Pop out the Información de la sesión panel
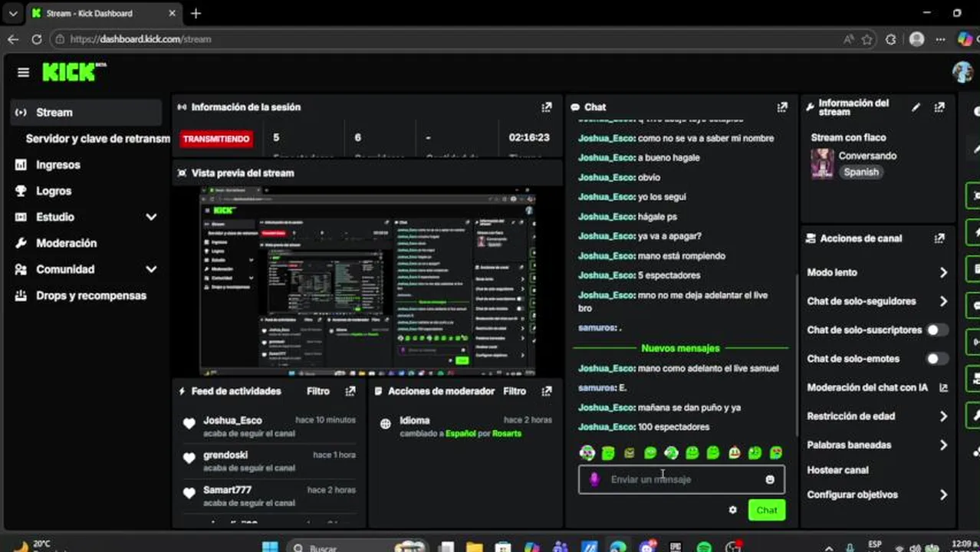980x552 pixels. [547, 107]
